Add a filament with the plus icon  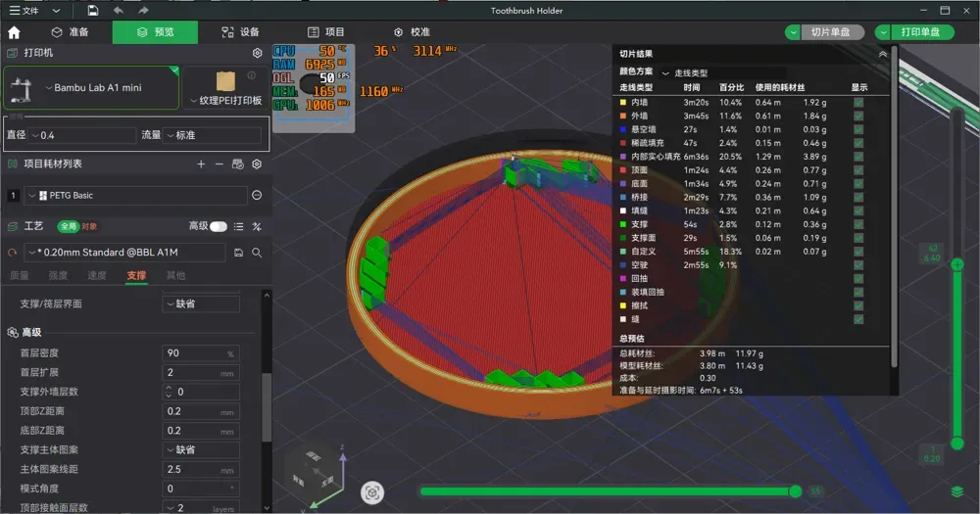201,164
